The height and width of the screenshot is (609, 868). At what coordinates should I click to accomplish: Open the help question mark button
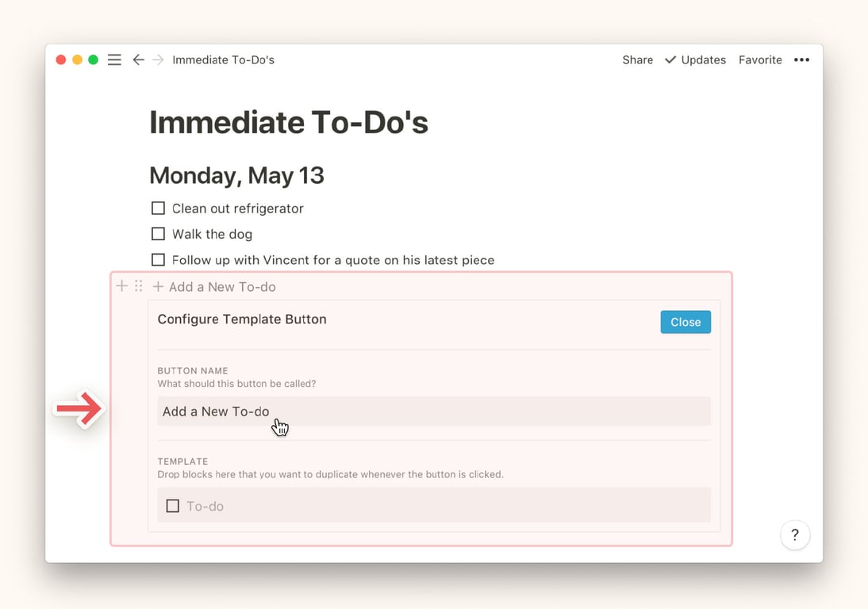coord(795,535)
